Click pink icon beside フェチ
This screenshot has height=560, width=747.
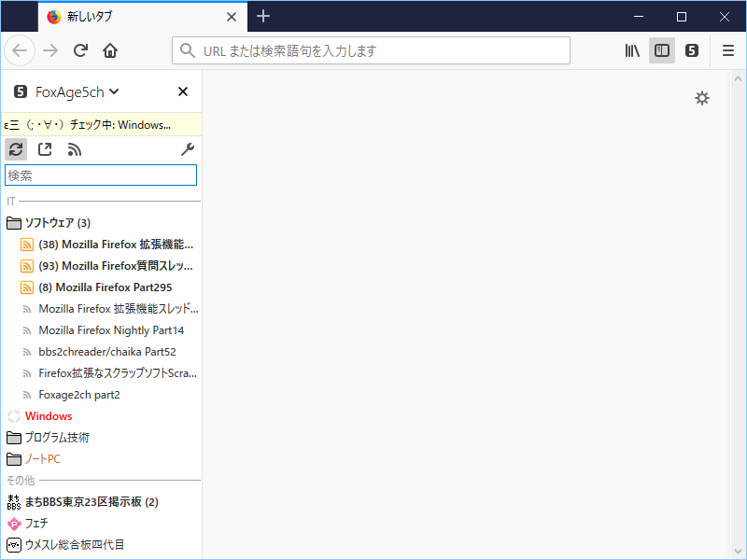[x=14, y=524]
